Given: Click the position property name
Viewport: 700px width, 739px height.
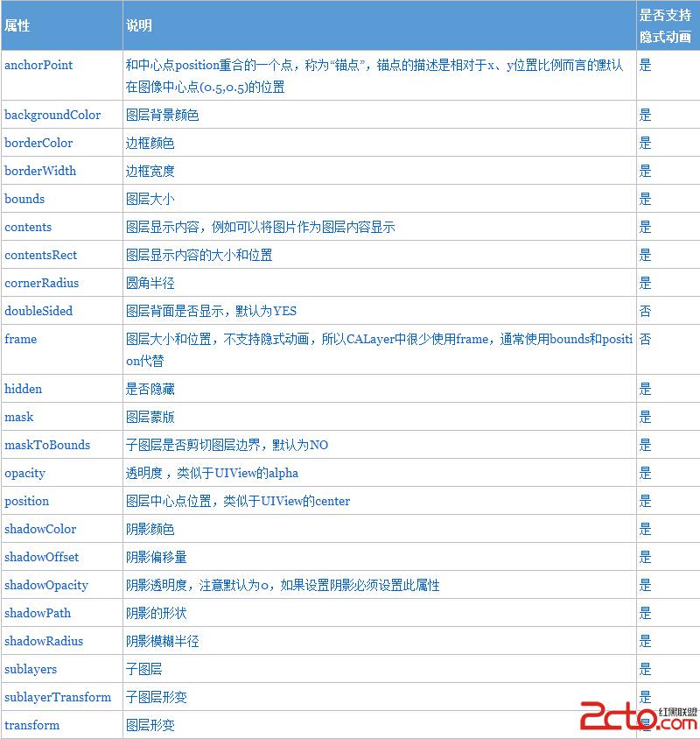Looking at the screenshot, I should [27, 501].
